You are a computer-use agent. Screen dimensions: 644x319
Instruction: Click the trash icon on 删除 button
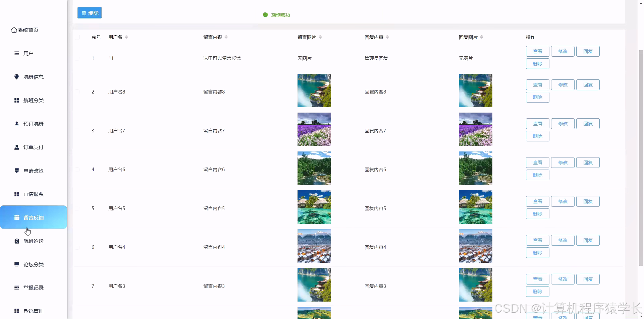[x=84, y=13]
